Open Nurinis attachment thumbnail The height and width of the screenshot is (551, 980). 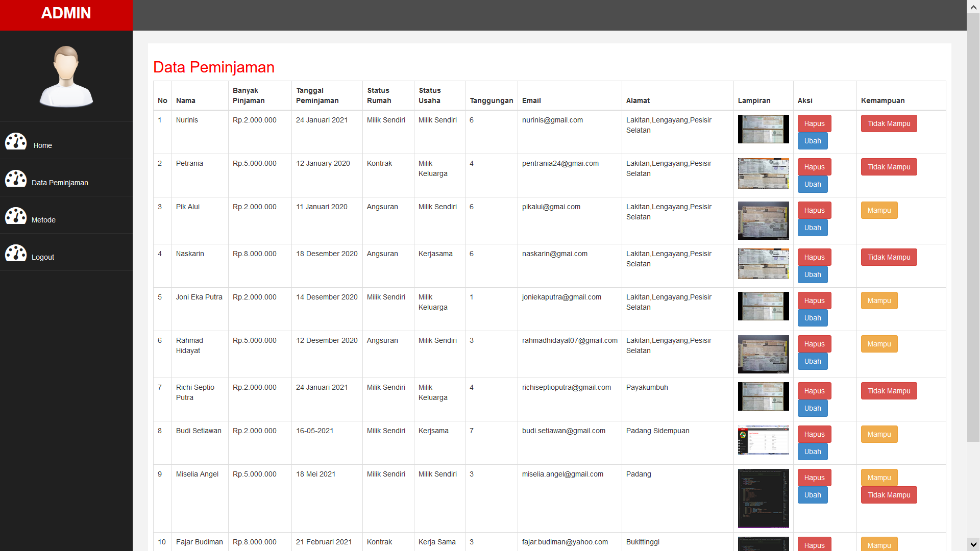tap(763, 129)
